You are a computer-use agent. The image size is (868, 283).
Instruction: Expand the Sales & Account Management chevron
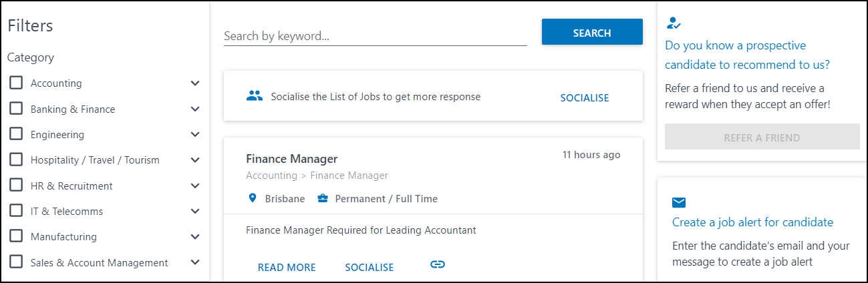pyautogui.click(x=195, y=262)
